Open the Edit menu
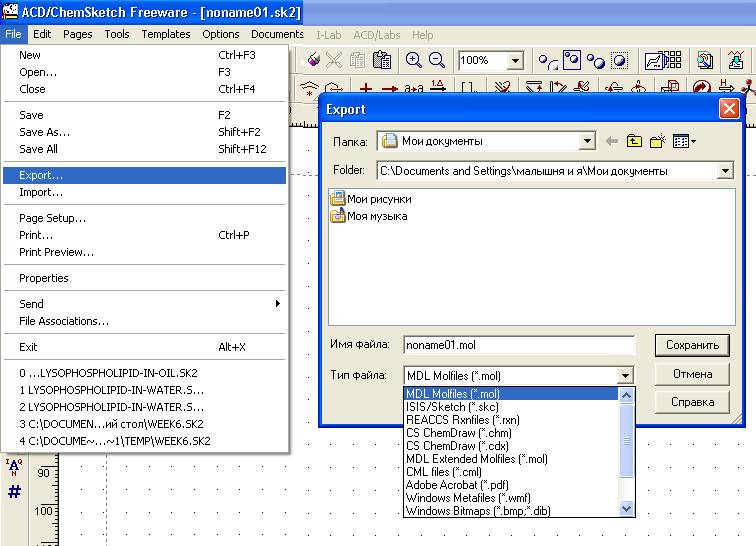The height and width of the screenshot is (546, 756). click(x=42, y=34)
